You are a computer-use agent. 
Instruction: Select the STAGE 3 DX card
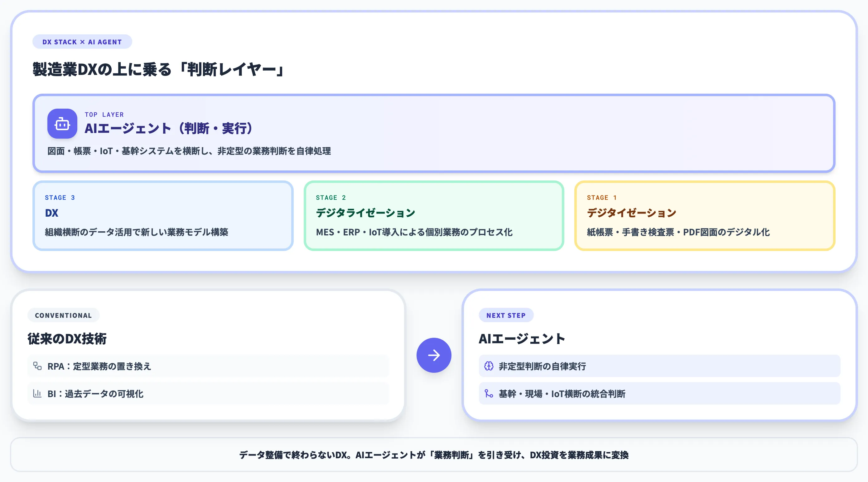(163, 215)
